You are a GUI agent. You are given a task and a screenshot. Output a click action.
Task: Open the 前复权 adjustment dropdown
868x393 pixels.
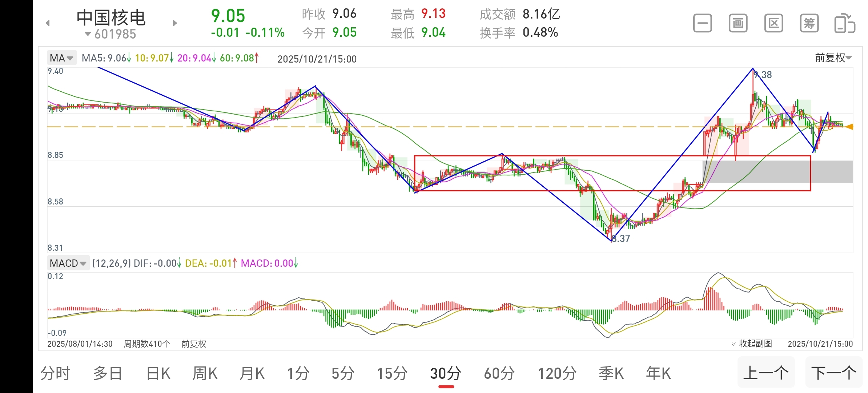click(833, 58)
